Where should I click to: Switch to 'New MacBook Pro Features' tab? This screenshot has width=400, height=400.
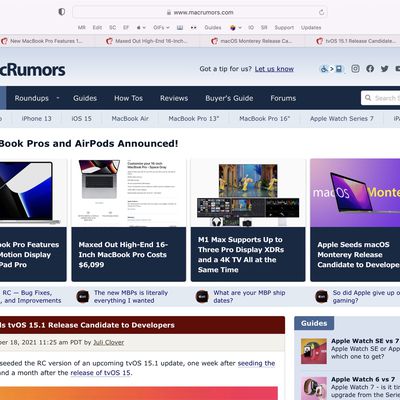coord(47,41)
